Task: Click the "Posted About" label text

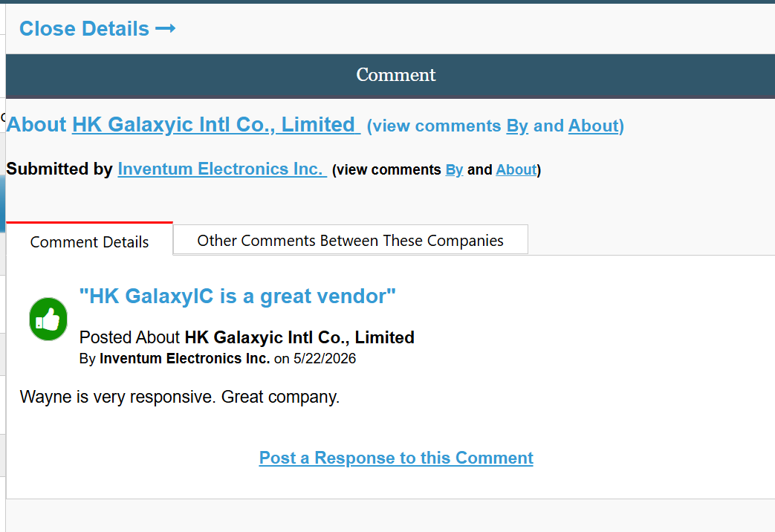Action: click(x=129, y=337)
